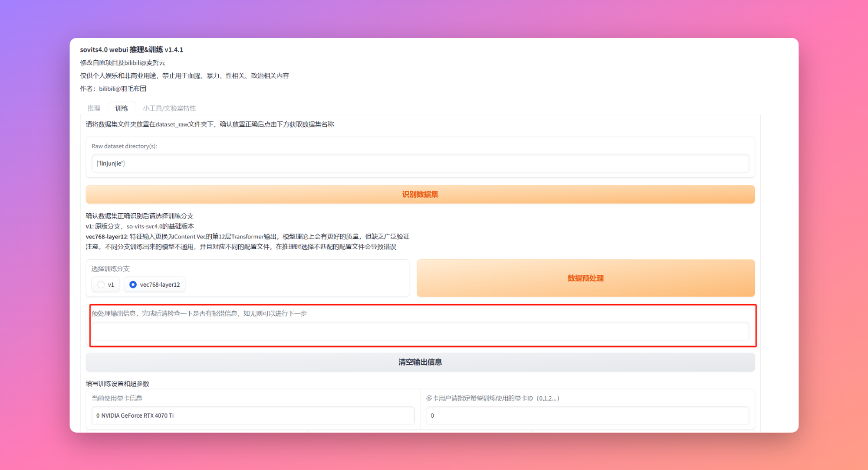This screenshot has height=470, width=868.
Task: Click the vec768-layer12 description paragraph
Action: [x=247, y=236]
